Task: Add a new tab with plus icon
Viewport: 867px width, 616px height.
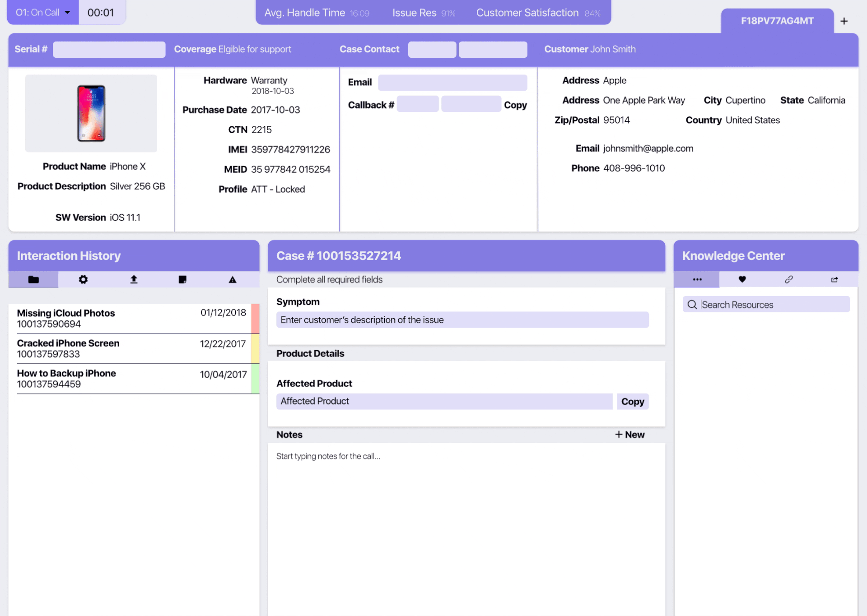Action: [x=844, y=21]
